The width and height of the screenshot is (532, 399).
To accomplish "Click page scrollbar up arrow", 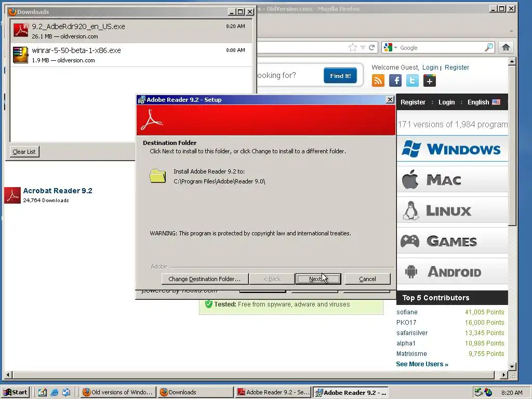I will pos(512,61).
